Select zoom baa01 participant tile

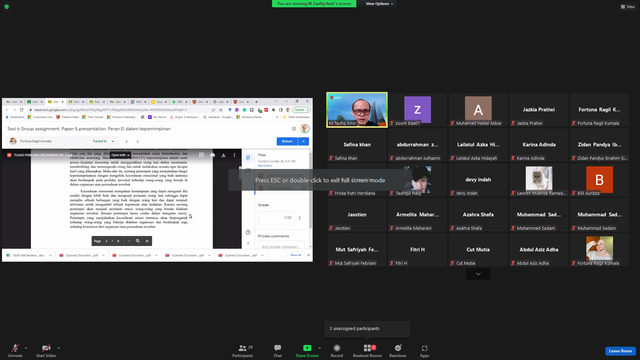[x=417, y=110]
